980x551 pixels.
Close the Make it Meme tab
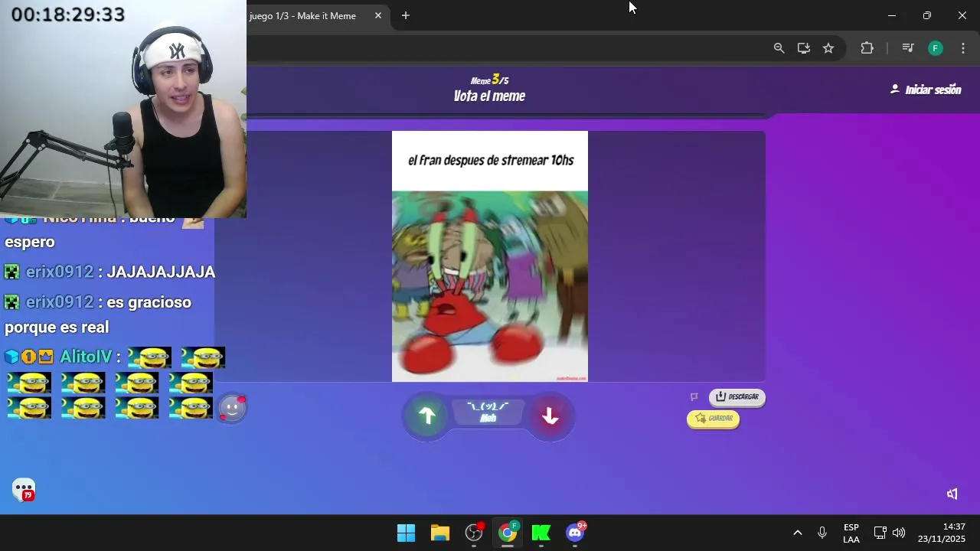click(x=377, y=15)
